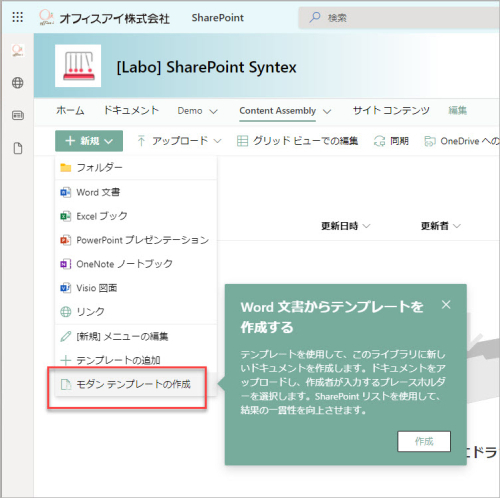500x498 pixels.
Task: Click the 同期 sync command
Action: pos(391,141)
